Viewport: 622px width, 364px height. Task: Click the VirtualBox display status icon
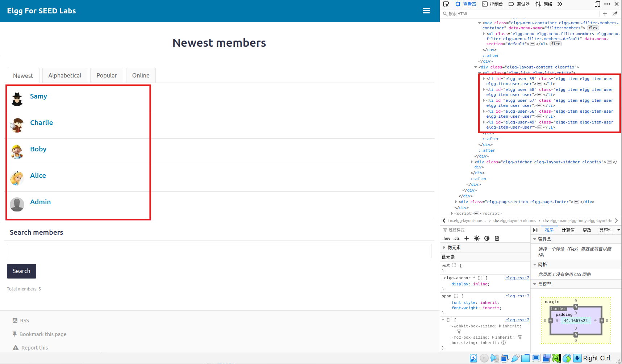point(536,358)
